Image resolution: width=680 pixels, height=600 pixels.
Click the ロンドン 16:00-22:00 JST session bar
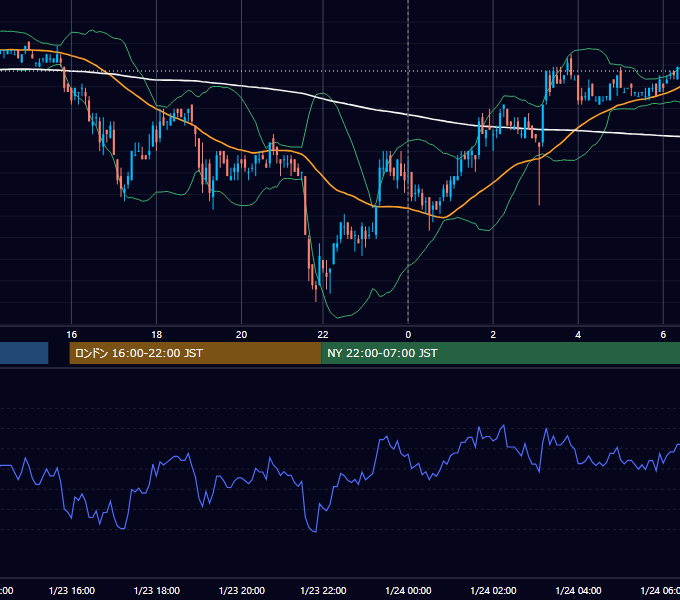[195, 353]
